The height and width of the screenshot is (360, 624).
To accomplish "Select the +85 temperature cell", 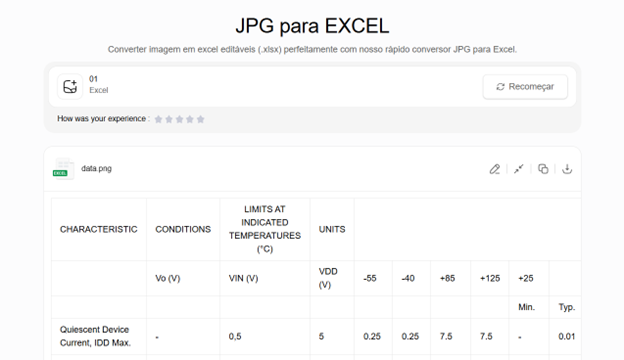I will 450,278.
